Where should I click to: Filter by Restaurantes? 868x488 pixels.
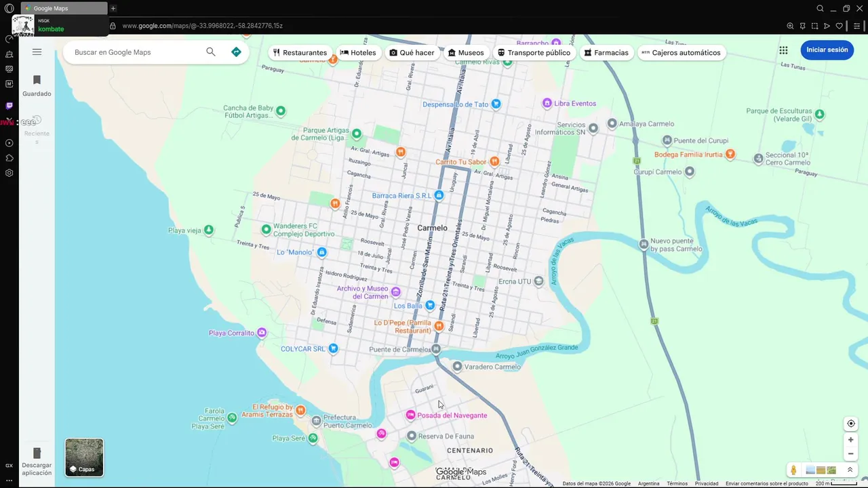pos(300,53)
